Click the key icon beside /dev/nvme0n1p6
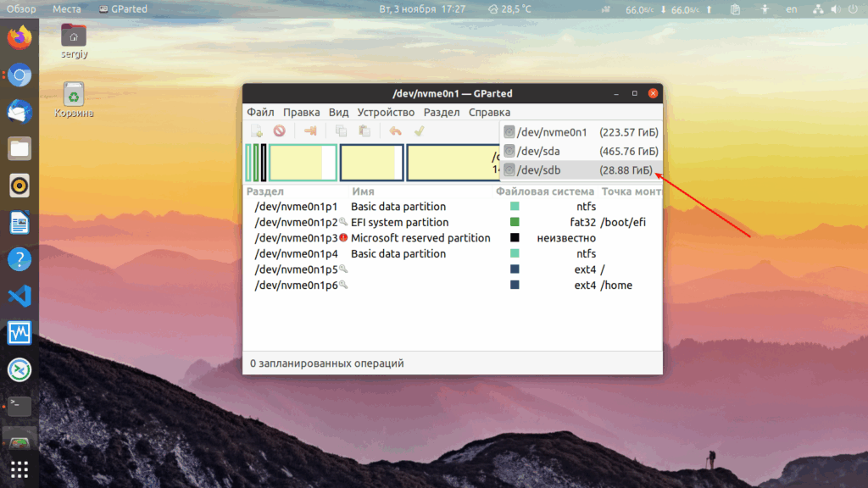 pyautogui.click(x=343, y=285)
